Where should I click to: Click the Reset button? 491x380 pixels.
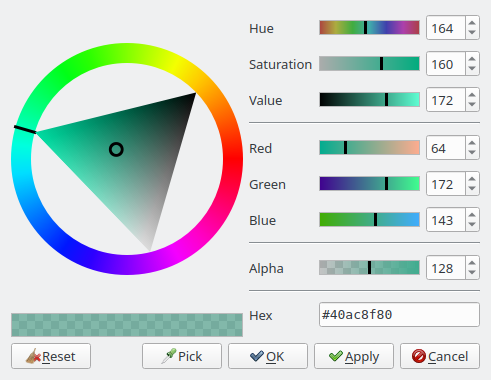click(51, 356)
